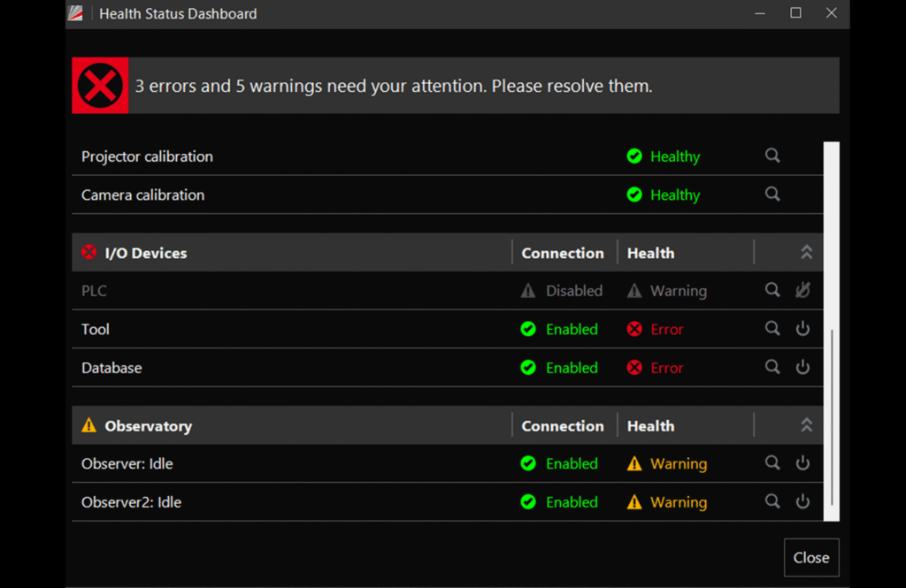
Task: Click the PLC row search icon
Action: coord(772,290)
